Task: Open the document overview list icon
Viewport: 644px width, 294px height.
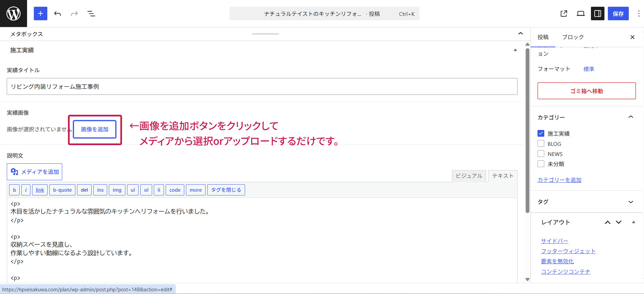Action: click(x=91, y=14)
